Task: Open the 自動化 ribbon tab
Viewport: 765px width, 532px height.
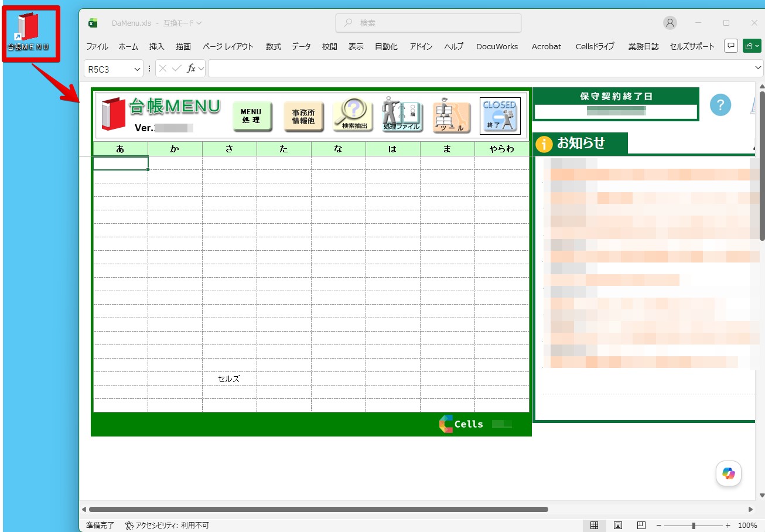Action: 387,46
